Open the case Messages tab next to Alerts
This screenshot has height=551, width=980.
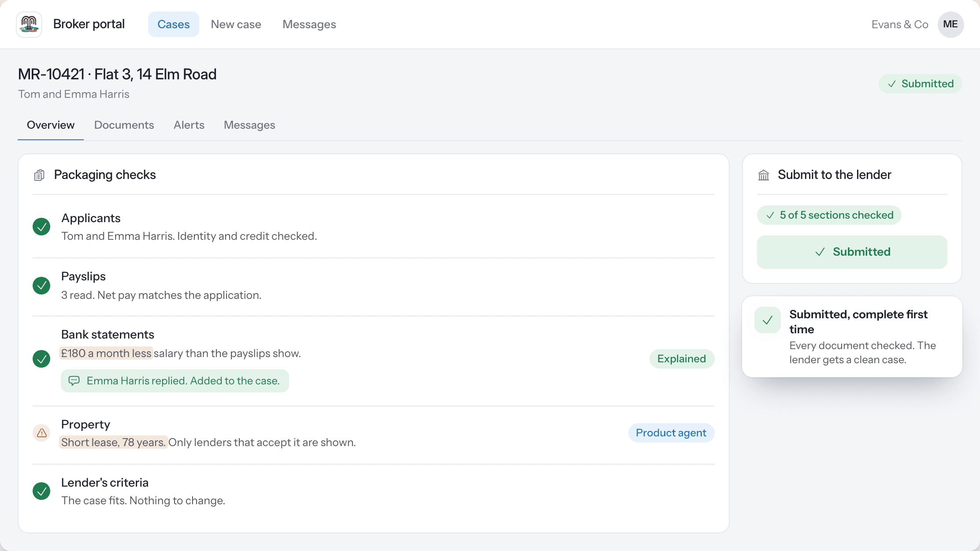pyautogui.click(x=249, y=125)
